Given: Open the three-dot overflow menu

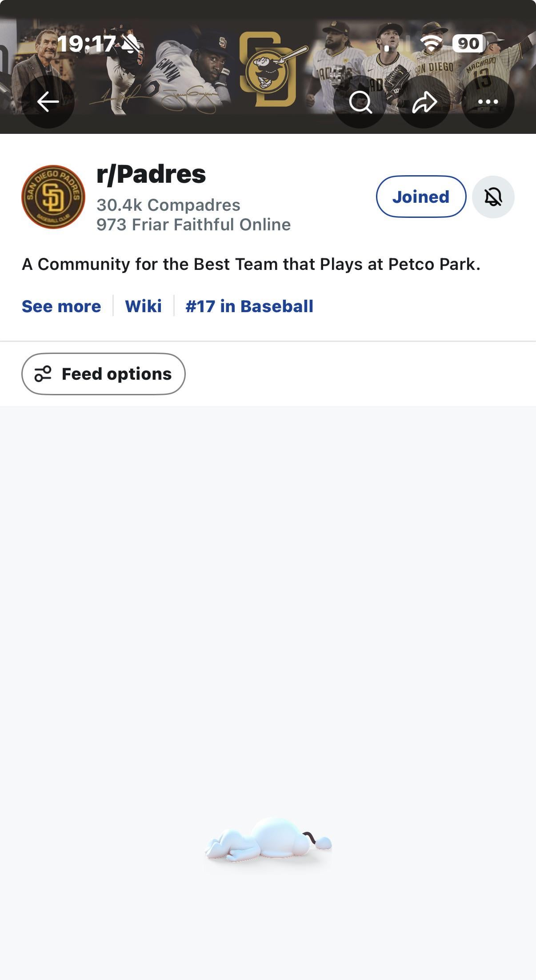Looking at the screenshot, I should pyautogui.click(x=488, y=102).
